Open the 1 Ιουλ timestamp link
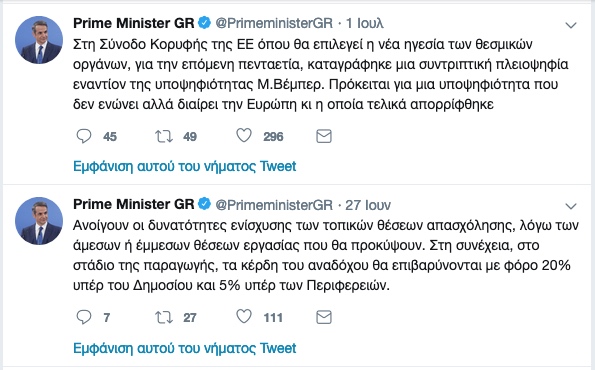The image size is (595, 370). coord(365,24)
